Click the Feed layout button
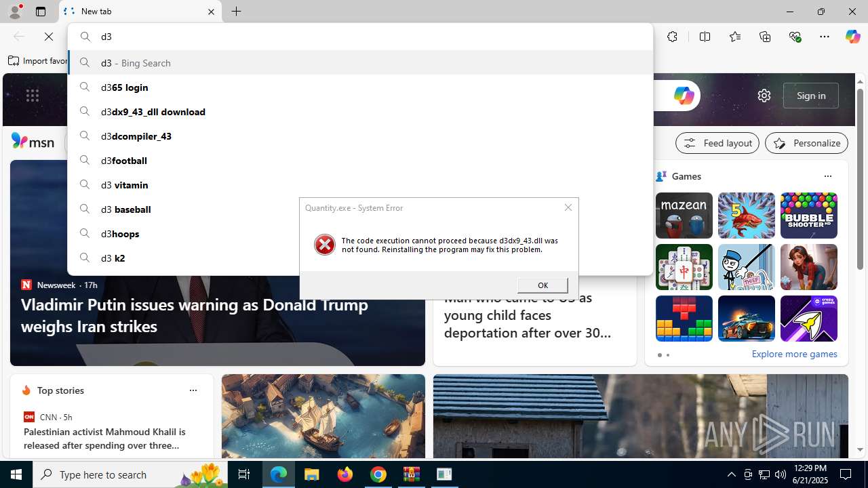The width and height of the screenshot is (868, 488). point(717,143)
